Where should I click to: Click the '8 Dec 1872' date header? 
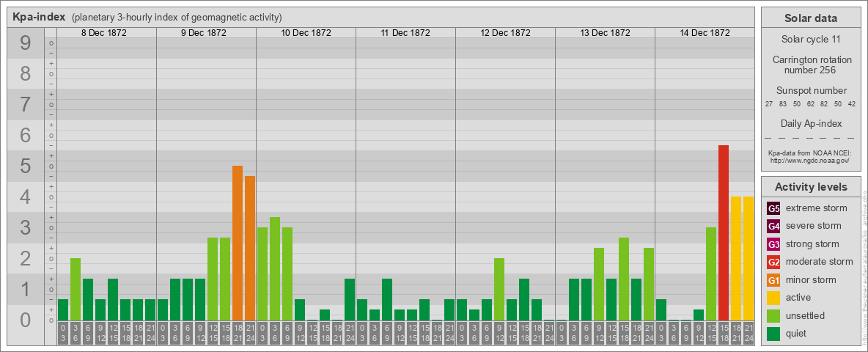[104, 33]
